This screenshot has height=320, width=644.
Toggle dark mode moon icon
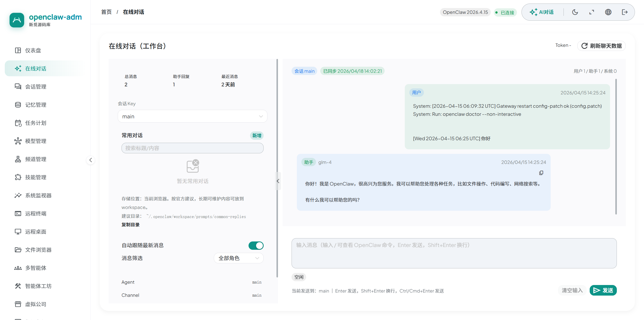click(x=575, y=12)
